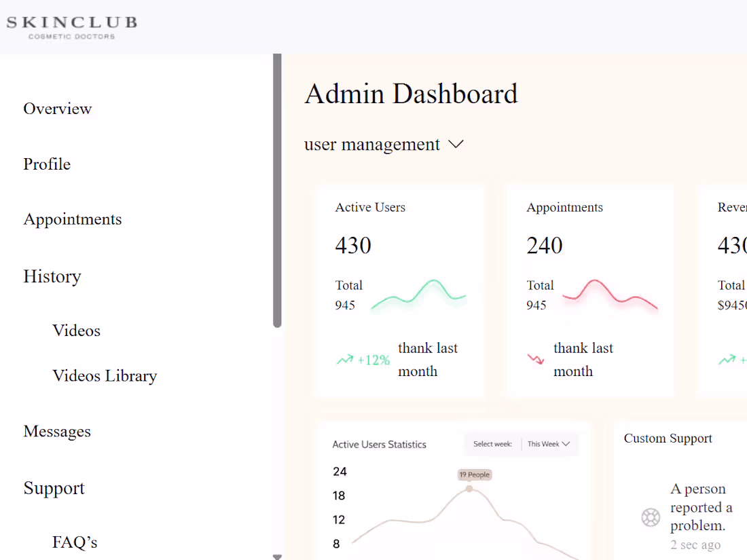Open the Messages page link
Image resolution: width=747 pixels, height=560 pixels.
(56, 432)
